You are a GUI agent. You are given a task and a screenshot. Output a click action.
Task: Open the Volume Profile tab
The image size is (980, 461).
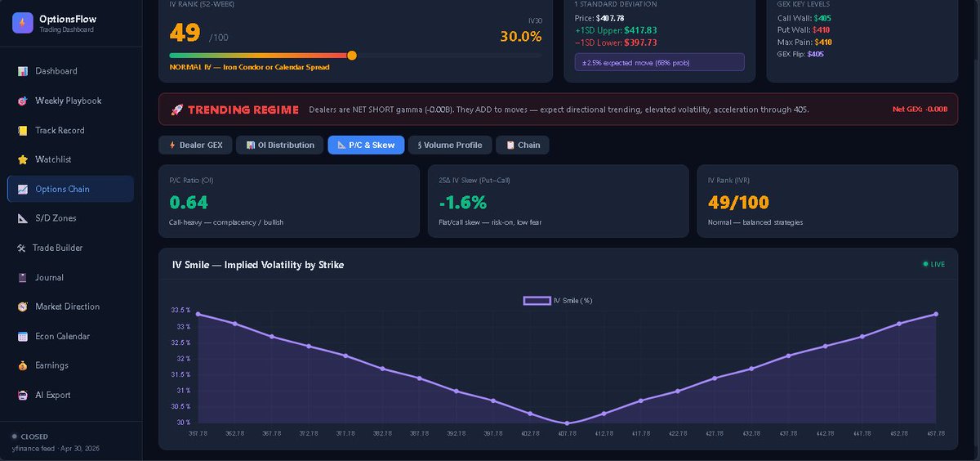450,145
